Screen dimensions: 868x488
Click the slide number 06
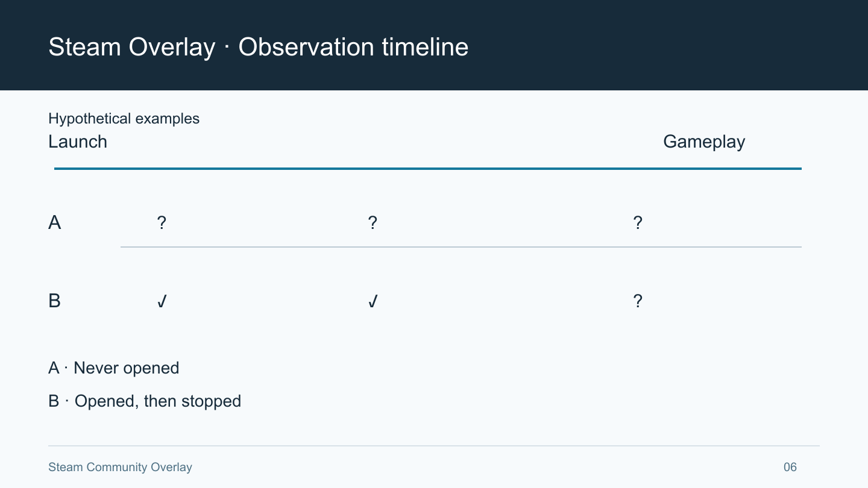pyautogui.click(x=790, y=467)
